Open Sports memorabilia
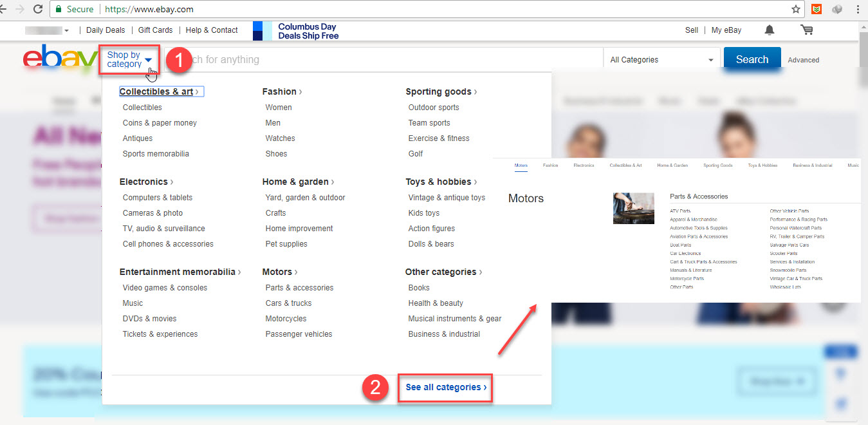868x425 pixels. pyautogui.click(x=156, y=154)
